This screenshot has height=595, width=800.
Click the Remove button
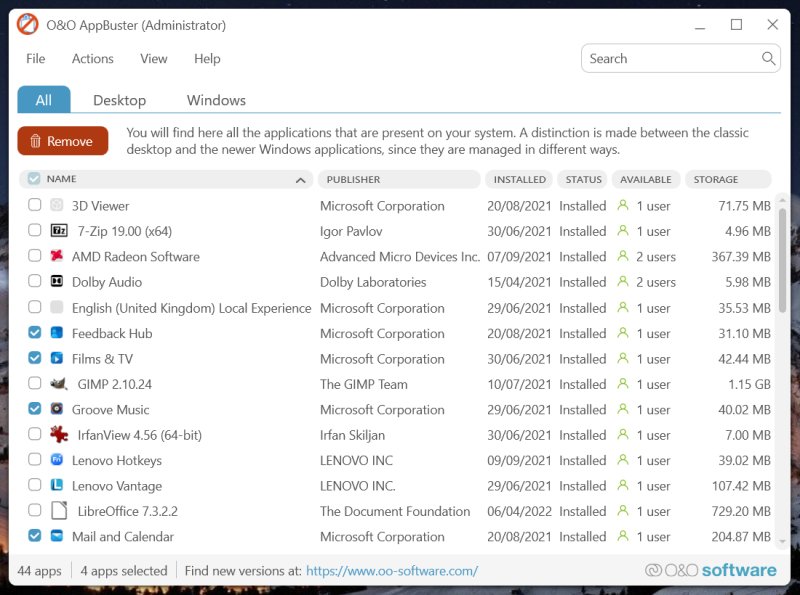[63, 141]
